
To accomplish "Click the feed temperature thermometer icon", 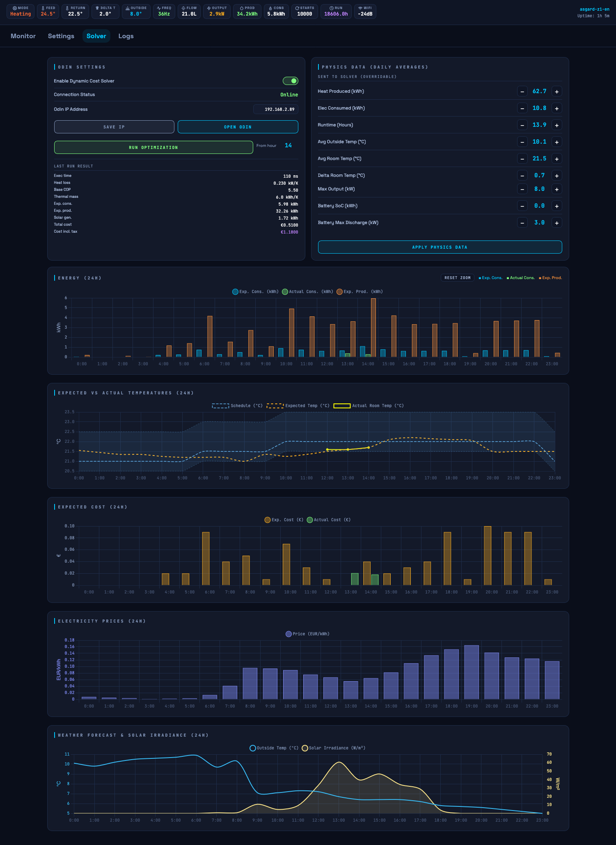I will 43,8.
